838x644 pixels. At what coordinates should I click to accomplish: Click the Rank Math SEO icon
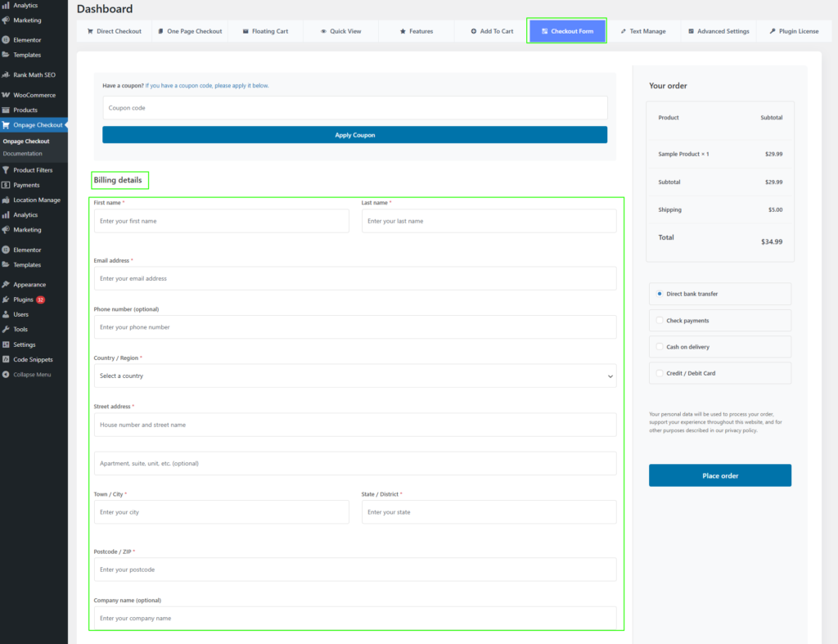(7, 74)
